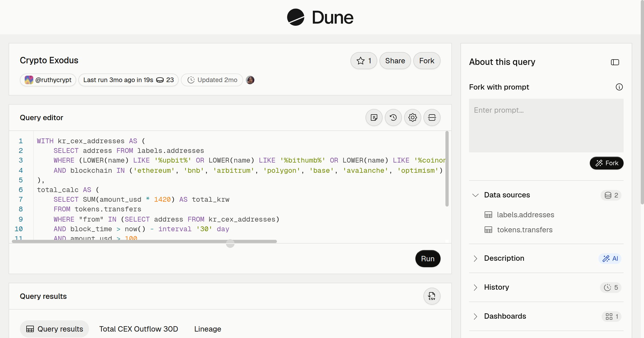644x338 pixels.
Task: Click the About this query heading
Action: 502,62
